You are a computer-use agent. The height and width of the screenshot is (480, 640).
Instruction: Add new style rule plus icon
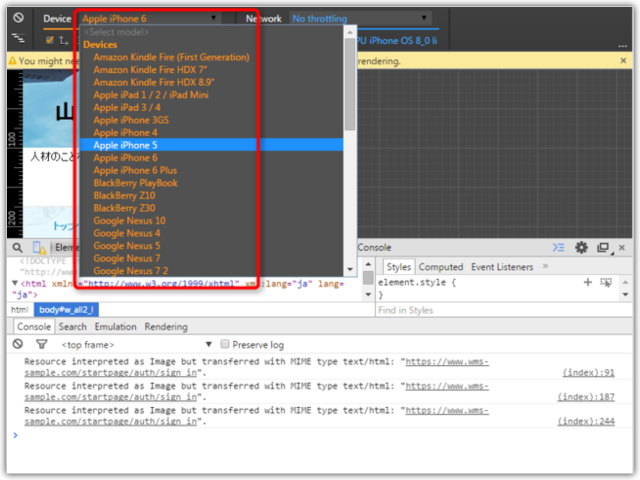tap(588, 282)
